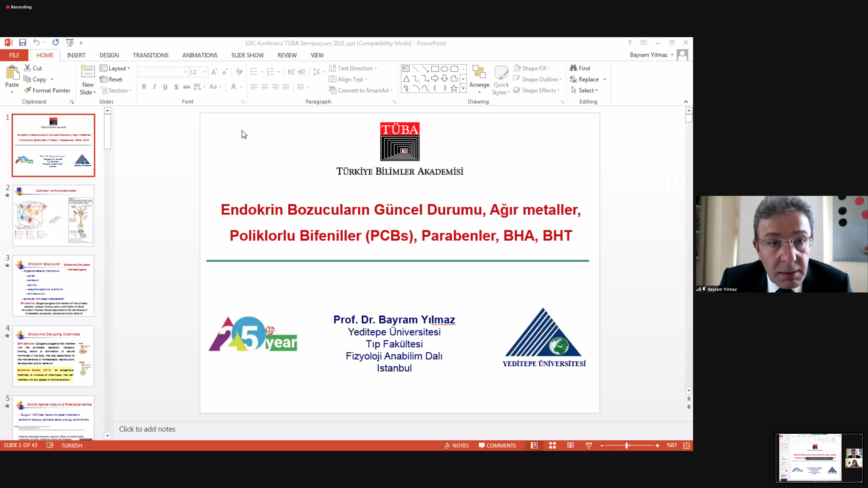Screen dimensions: 868x488
Task: Switch to Reading view icon
Action: pyautogui.click(x=570, y=445)
